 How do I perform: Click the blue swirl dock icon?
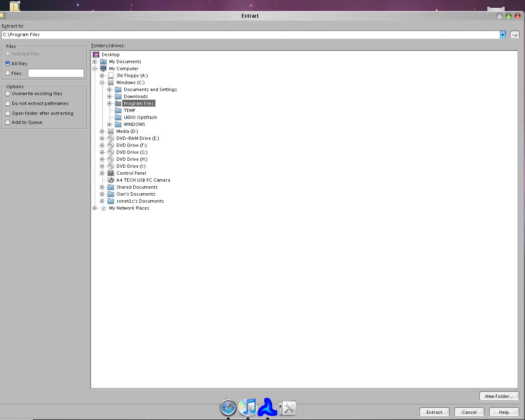click(x=267, y=407)
